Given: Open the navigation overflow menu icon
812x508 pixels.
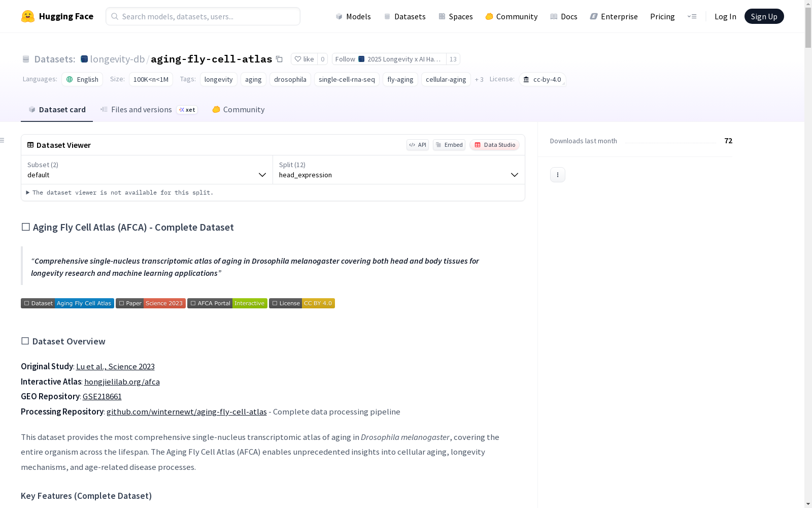Looking at the screenshot, I should click(x=692, y=16).
